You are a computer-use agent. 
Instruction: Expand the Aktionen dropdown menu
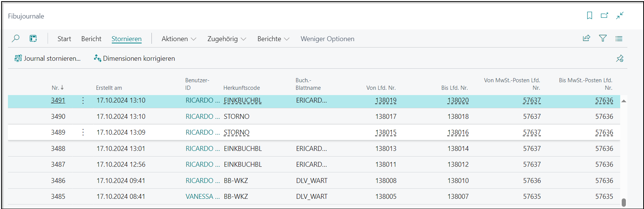pyautogui.click(x=179, y=39)
